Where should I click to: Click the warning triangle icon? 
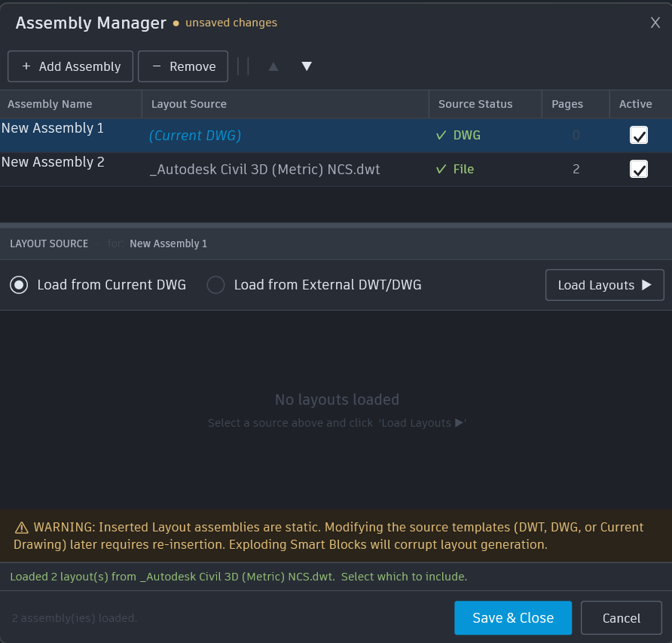[x=21, y=528]
